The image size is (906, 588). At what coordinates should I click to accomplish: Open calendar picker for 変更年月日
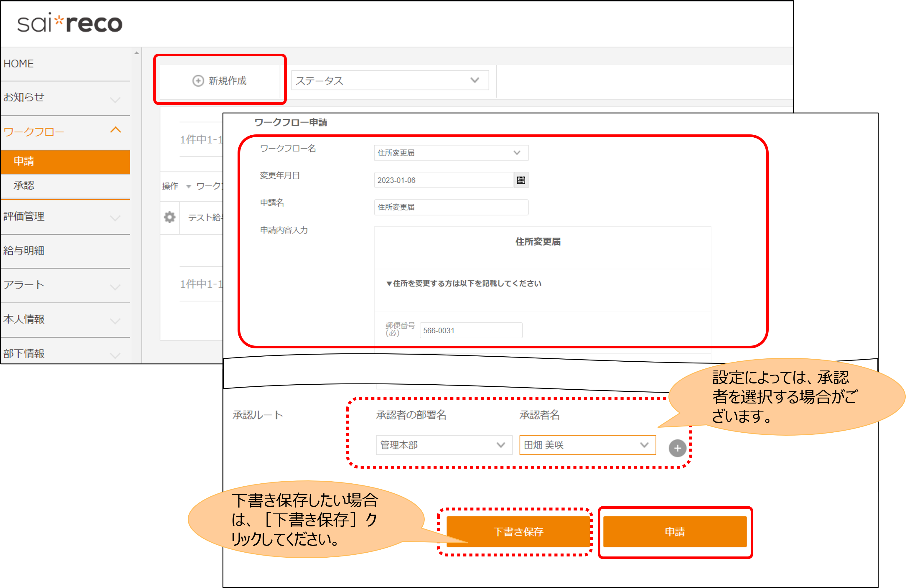click(521, 180)
